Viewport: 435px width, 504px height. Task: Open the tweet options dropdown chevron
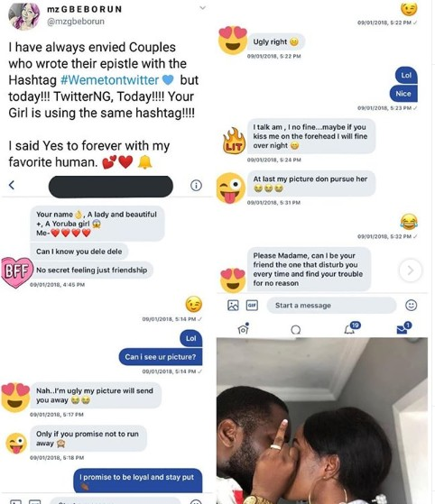[202, 8]
